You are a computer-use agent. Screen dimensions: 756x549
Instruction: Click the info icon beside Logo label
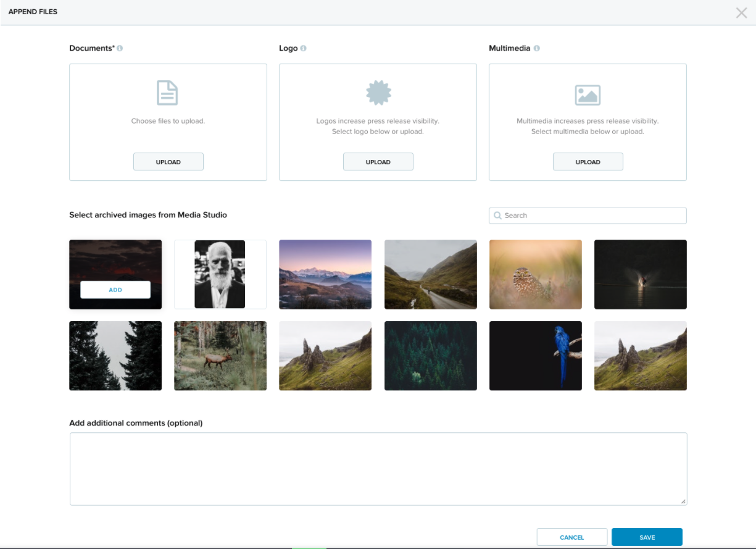pos(303,48)
